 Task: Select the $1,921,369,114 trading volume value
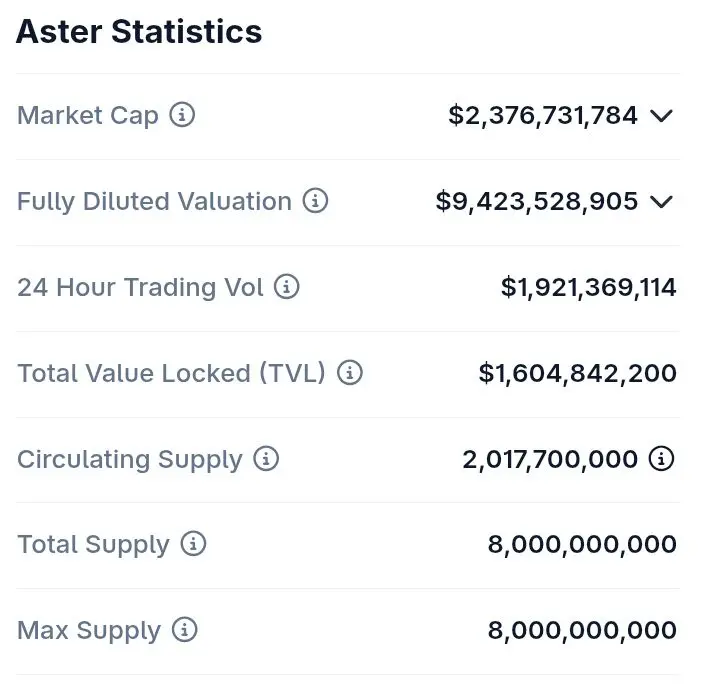[x=588, y=288]
